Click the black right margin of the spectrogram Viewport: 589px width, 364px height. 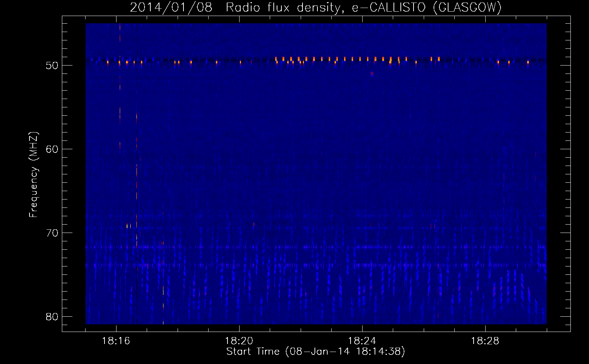coord(558,175)
